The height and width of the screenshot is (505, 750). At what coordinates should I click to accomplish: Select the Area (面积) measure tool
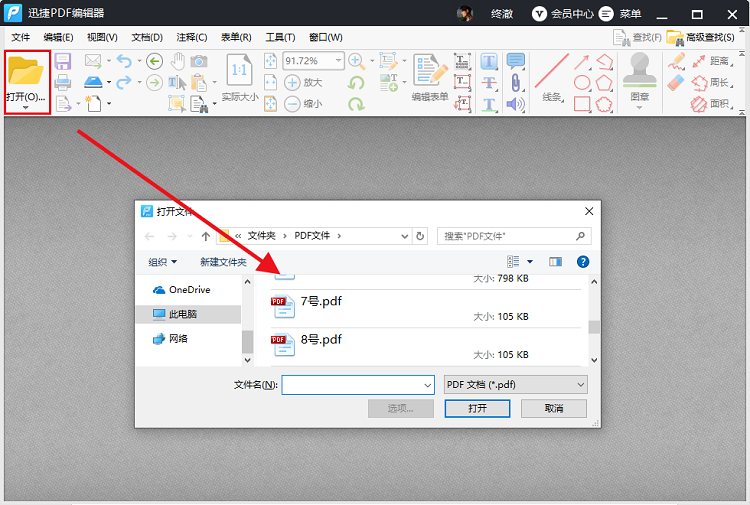[x=712, y=104]
